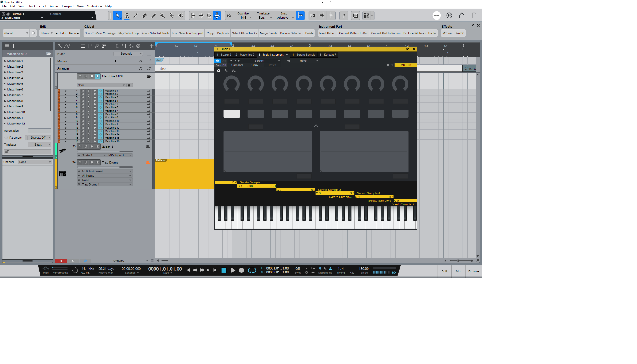Click the IQ input quantize icon

coord(229,16)
